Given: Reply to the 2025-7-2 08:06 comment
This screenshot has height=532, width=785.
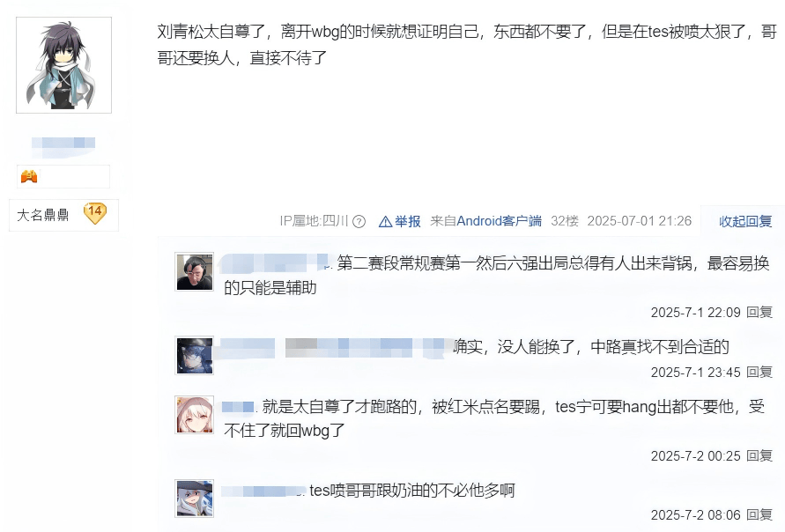Looking at the screenshot, I should pyautogui.click(x=759, y=515).
